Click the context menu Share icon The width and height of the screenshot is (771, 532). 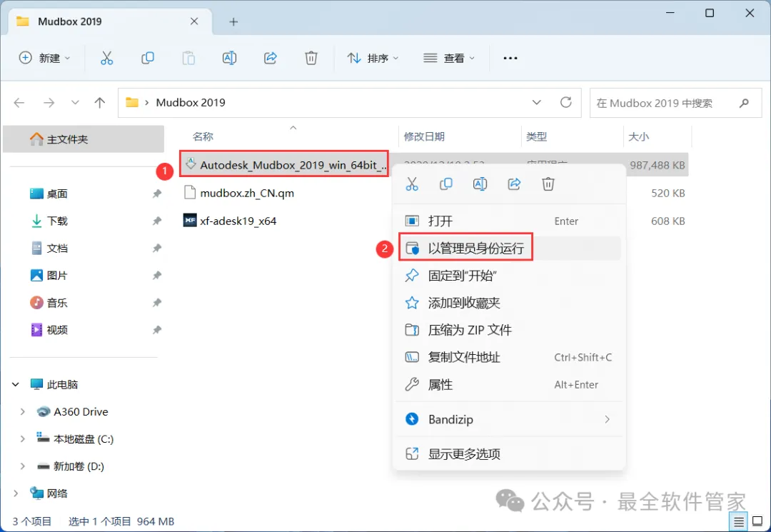514,184
